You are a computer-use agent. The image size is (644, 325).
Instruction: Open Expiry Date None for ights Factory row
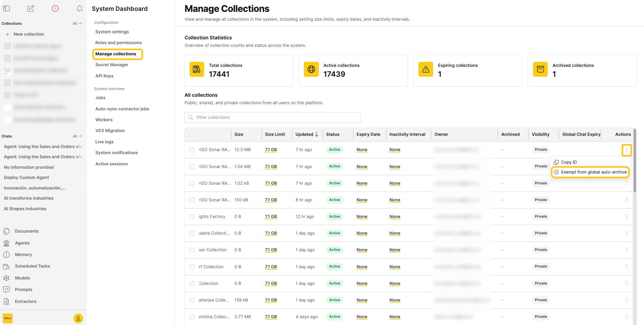362,217
